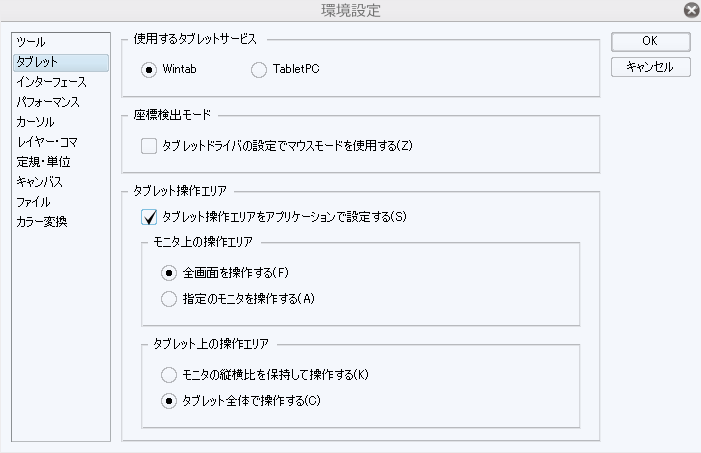Select タブレット in the category list
The image size is (701, 453).
pyautogui.click(x=37, y=62)
